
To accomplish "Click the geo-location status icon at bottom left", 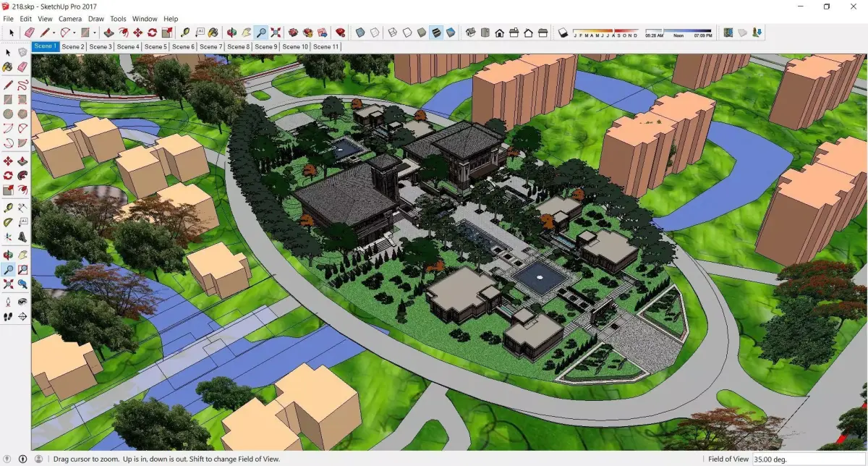I will point(9,459).
